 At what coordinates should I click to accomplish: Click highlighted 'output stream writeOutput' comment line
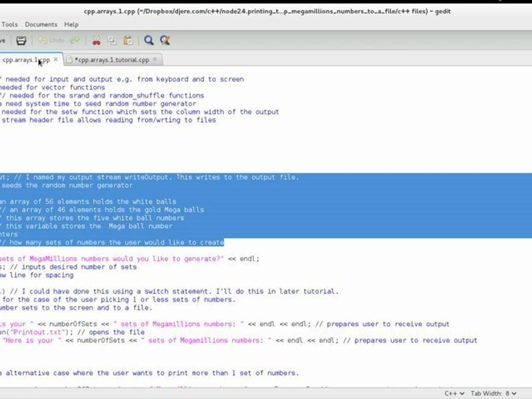[x=149, y=177]
